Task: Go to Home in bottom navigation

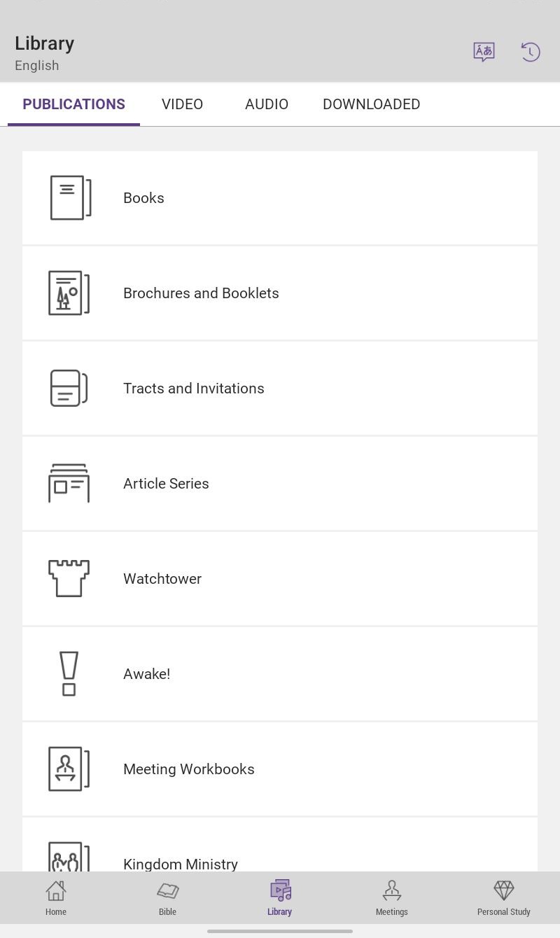Action: [56, 898]
